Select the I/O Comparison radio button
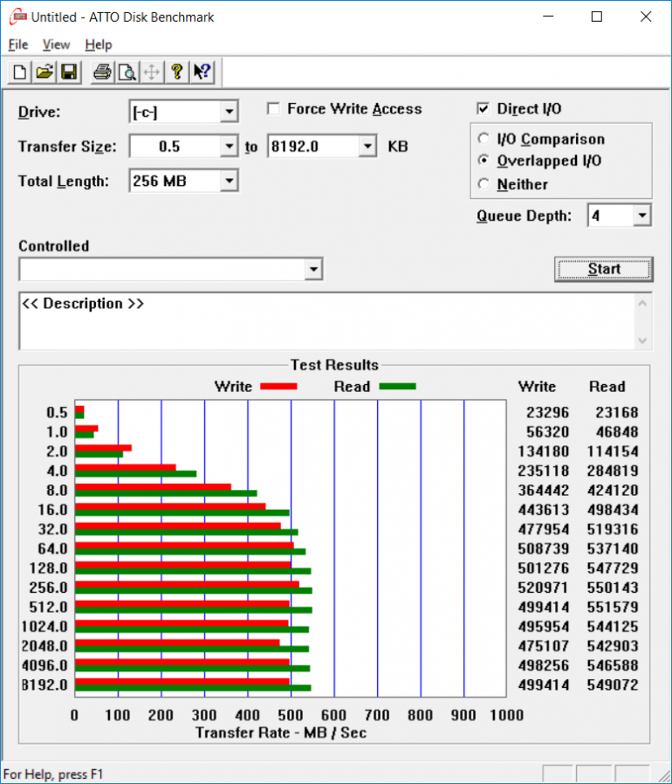The height and width of the screenshot is (784, 672). coord(483,139)
